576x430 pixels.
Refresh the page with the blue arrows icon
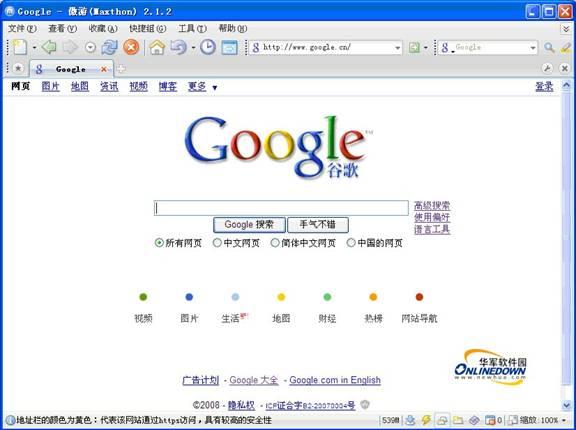[109, 47]
